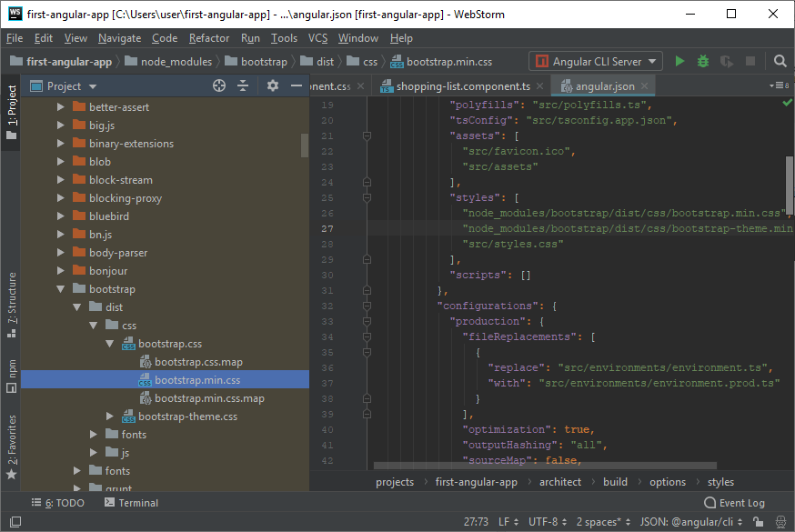Collapse the dist folder in project tree
The image size is (795, 532).
tap(77, 307)
